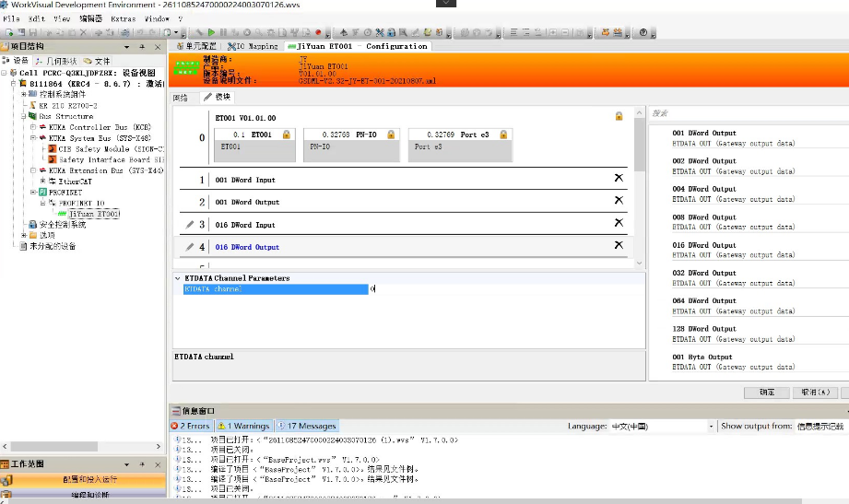Collapse the ETDATA Channel Parameters section
This screenshot has width=849, height=504.
[177, 277]
